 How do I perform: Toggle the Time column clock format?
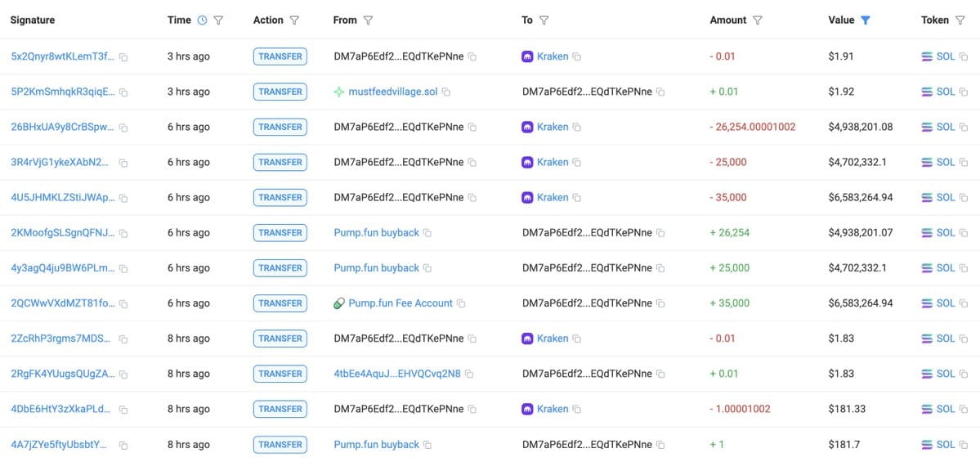pos(202,20)
